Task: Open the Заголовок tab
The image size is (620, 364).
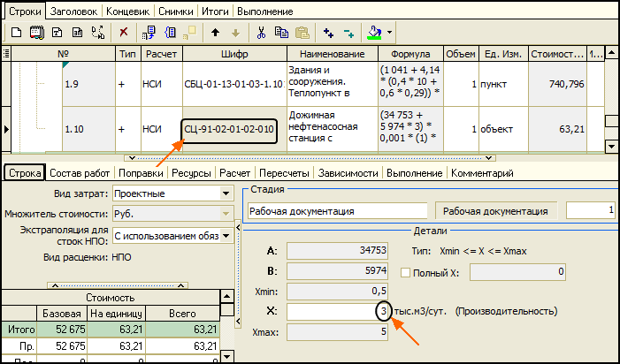Action: pos(73,11)
